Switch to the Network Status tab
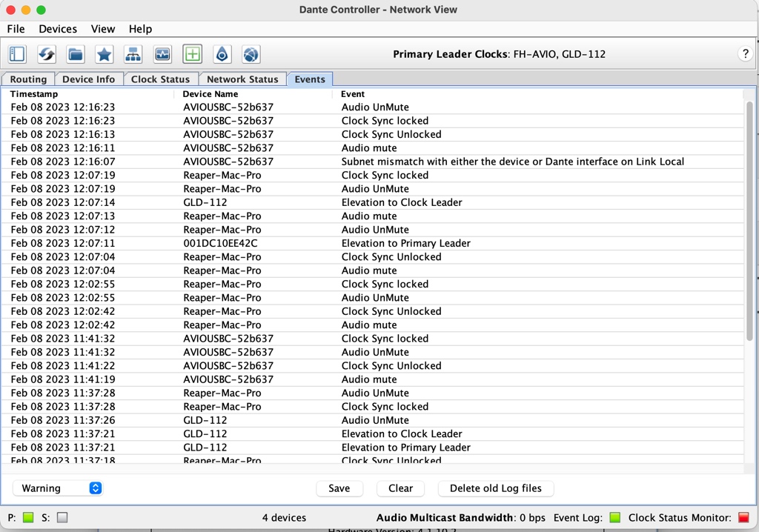 242,79
